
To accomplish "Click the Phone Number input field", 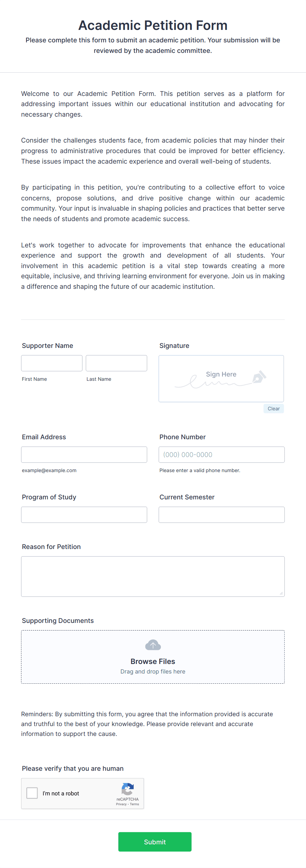I will point(221,454).
